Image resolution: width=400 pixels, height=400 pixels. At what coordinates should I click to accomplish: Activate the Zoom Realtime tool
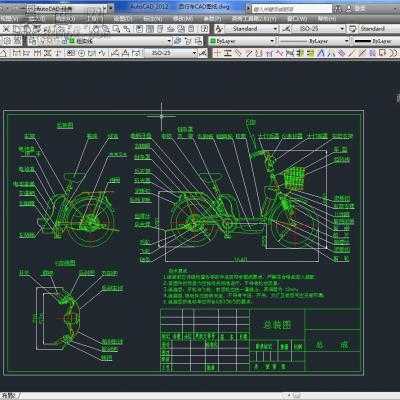point(106,29)
